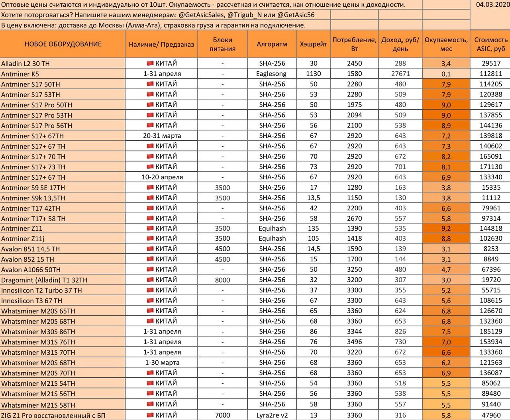The image size is (510, 420).
Task: Click the China flag in Antminer Z11j row
Action: [150, 239]
